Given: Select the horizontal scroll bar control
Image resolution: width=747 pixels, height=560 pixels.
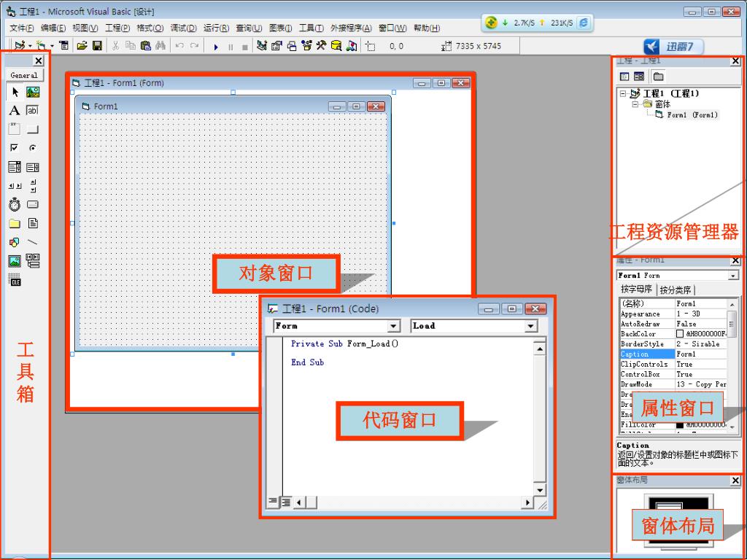Looking at the screenshot, I should click(15, 186).
